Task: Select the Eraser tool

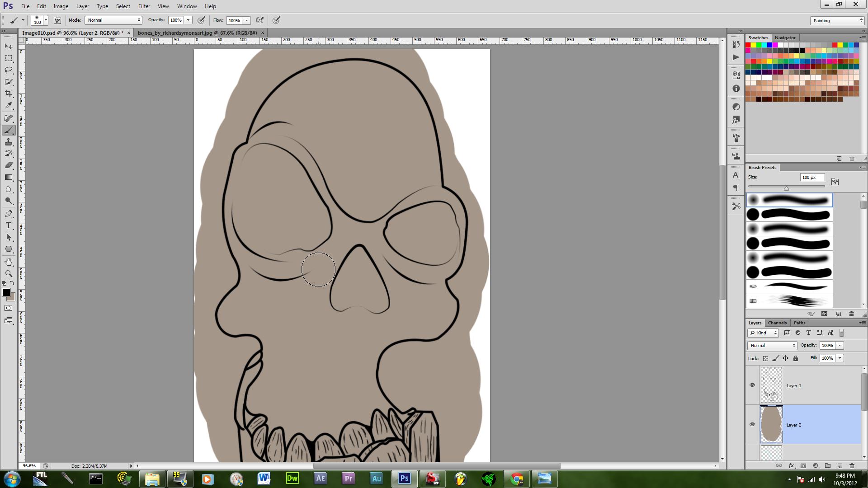Action: (9, 165)
